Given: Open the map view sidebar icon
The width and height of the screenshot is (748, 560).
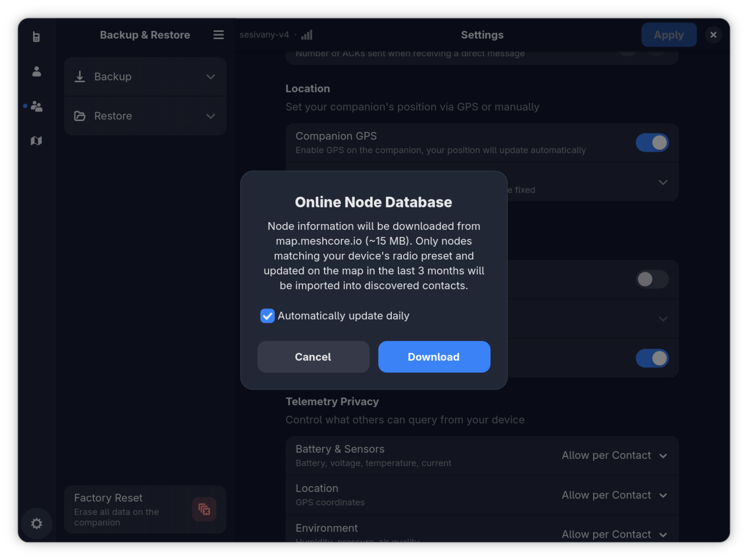Looking at the screenshot, I should pyautogui.click(x=36, y=141).
